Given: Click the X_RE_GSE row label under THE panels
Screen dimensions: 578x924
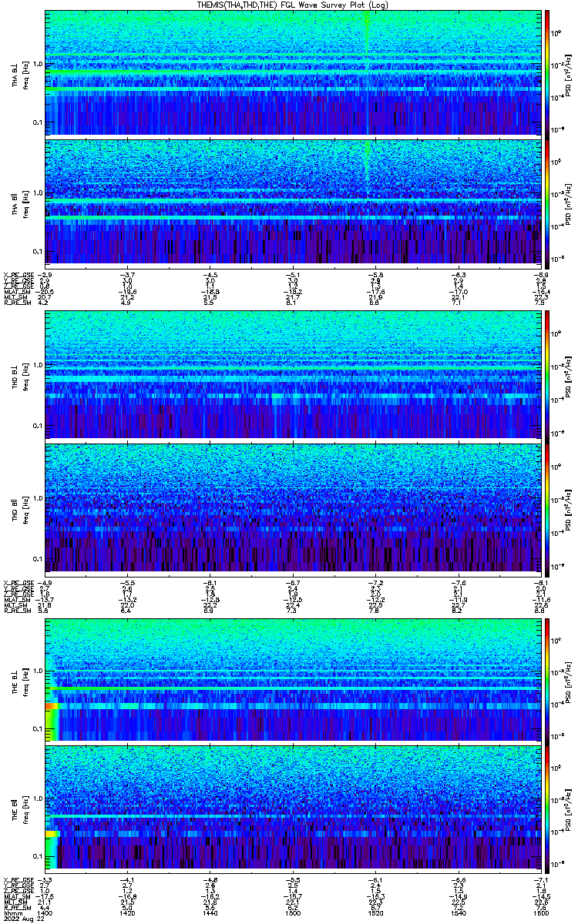Looking at the screenshot, I should click(20, 881).
